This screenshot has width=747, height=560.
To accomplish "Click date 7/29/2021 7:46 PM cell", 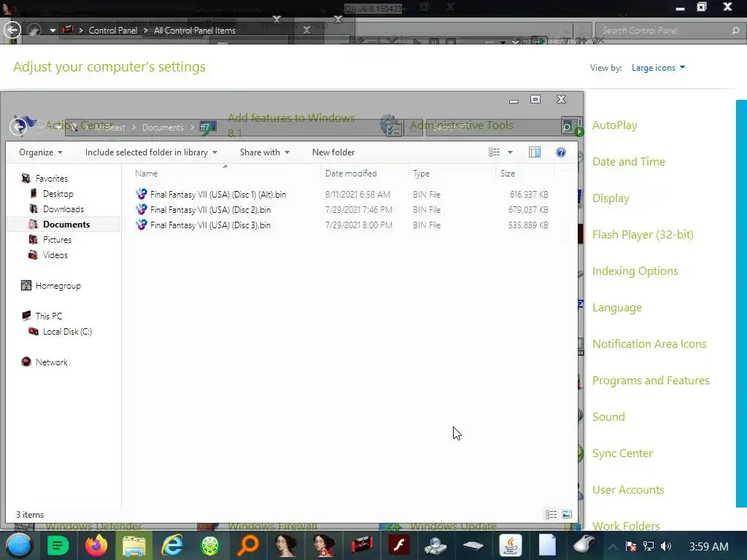I will [359, 209].
